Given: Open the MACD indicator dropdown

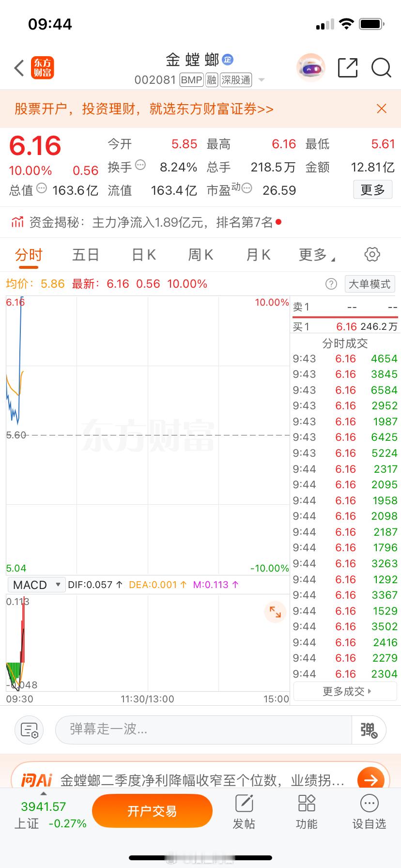Looking at the screenshot, I should 36,585.
